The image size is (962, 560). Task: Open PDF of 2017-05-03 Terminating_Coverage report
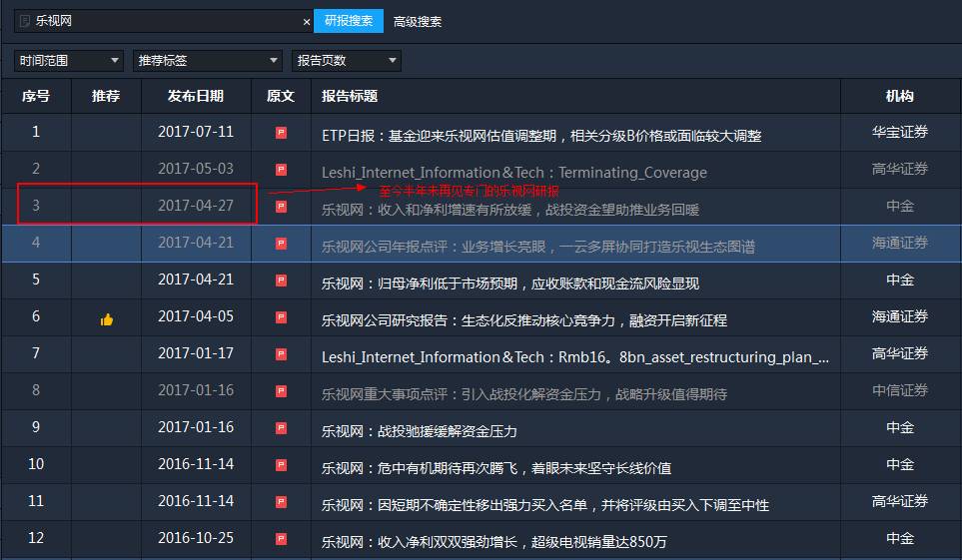coord(281,170)
